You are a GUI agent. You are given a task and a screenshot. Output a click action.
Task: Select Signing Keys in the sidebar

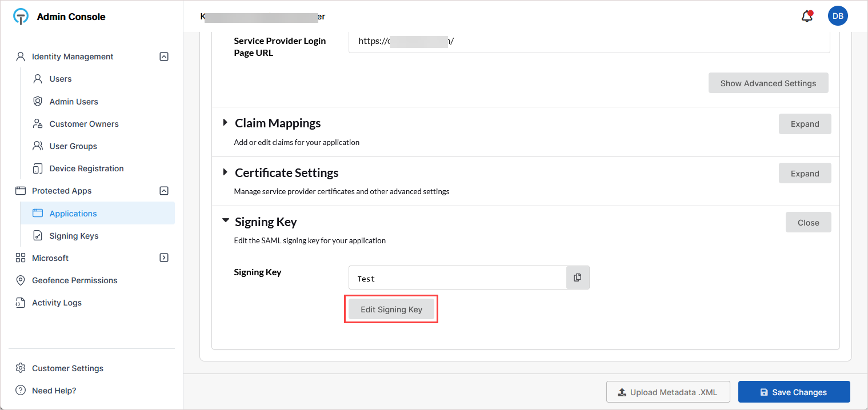pos(74,236)
